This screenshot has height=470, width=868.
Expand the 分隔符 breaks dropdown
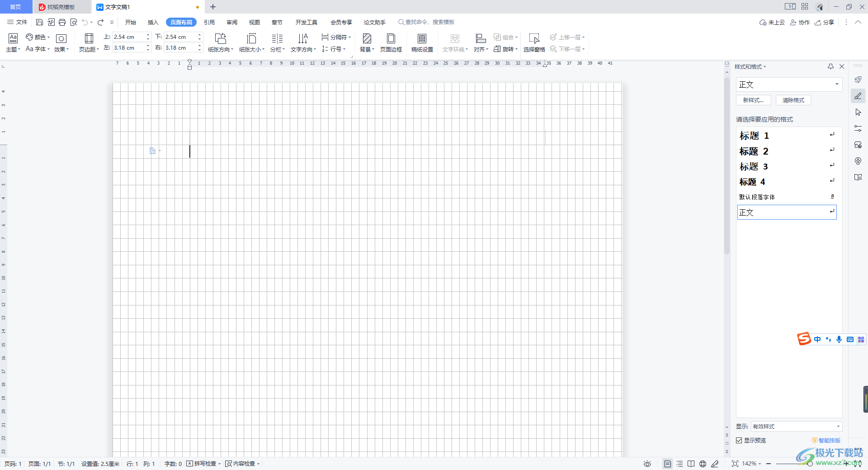(x=336, y=37)
